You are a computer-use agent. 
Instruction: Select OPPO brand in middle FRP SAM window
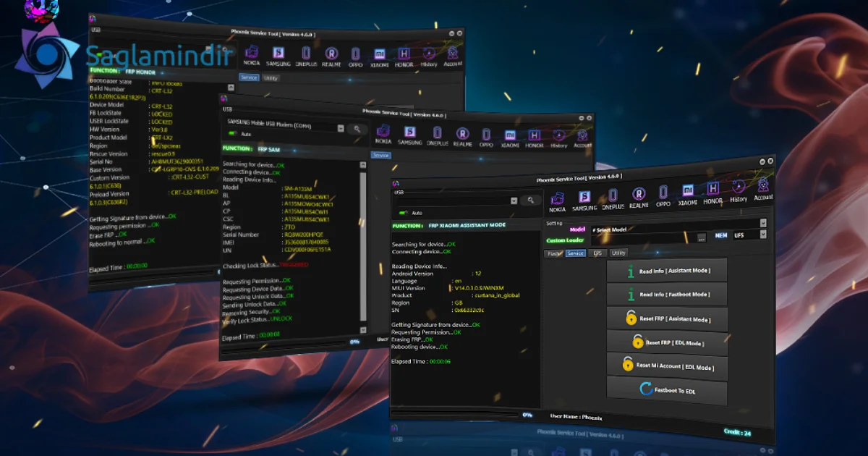486,138
